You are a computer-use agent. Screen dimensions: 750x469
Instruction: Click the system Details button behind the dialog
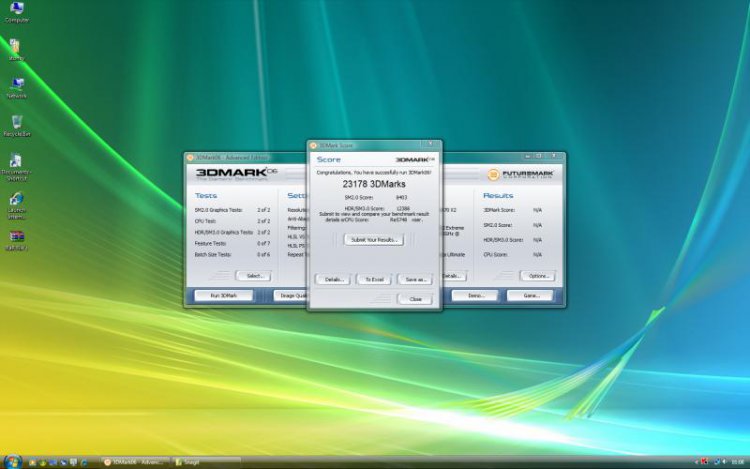(x=453, y=276)
